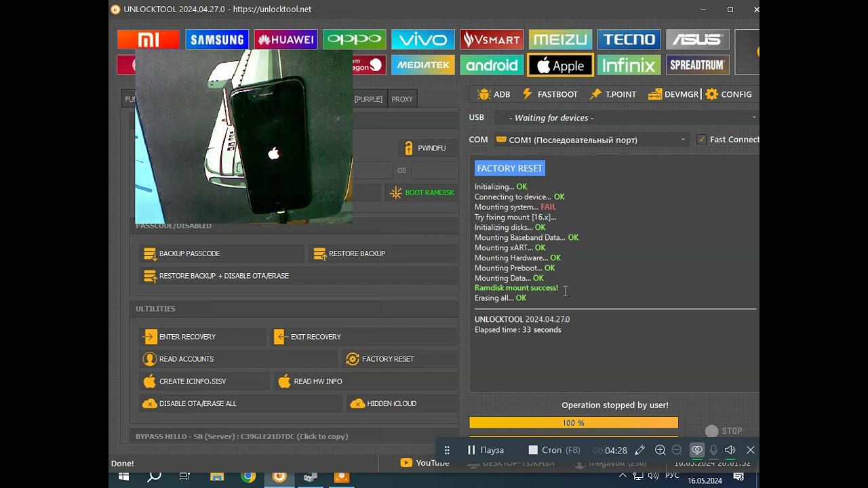Click the 100% progress bar
Viewport: 868px width, 488px height.
tap(573, 423)
